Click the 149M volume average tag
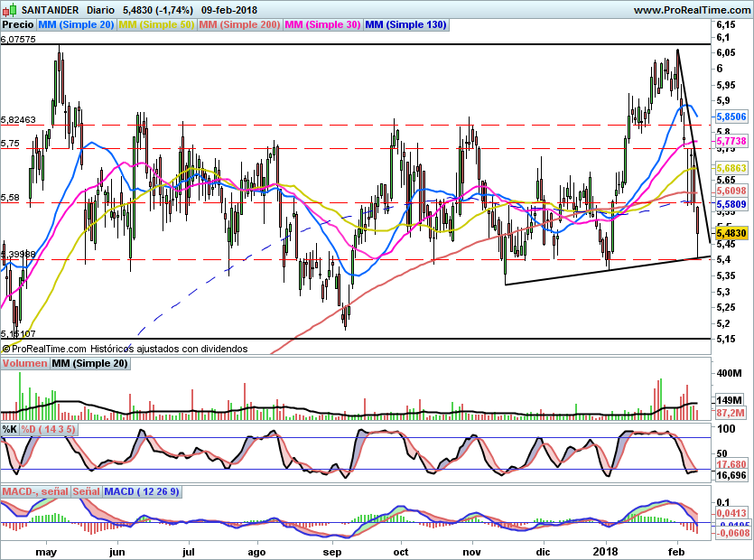The width and height of the screenshot is (754, 560). coord(729,400)
